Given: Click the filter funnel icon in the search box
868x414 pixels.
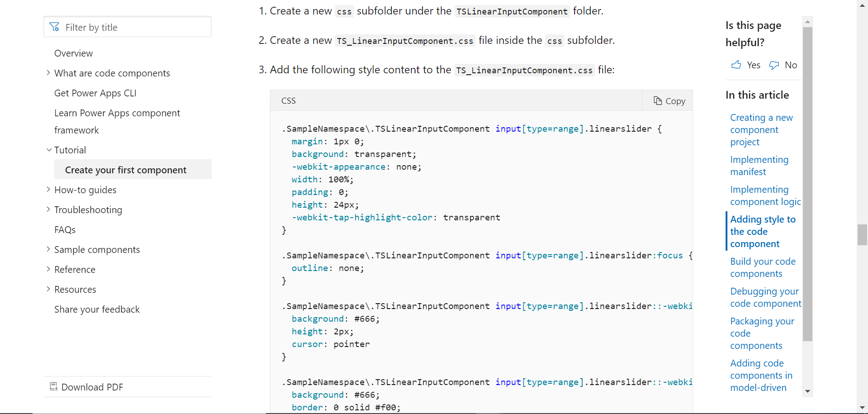Looking at the screenshot, I should pos(54,27).
